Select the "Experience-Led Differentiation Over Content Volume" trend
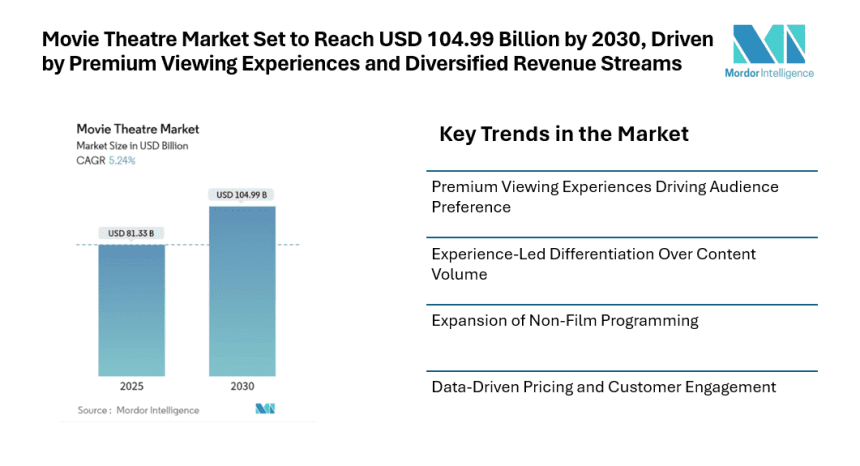The height and width of the screenshot is (466, 860). tap(593, 264)
